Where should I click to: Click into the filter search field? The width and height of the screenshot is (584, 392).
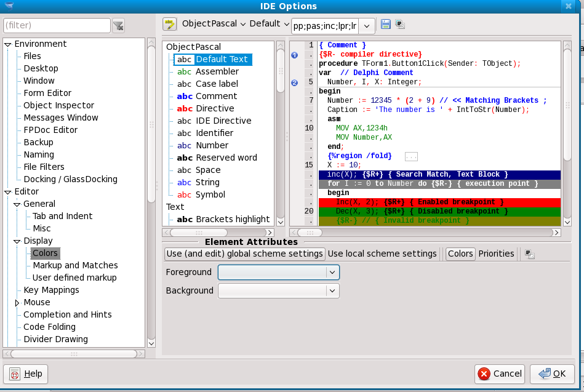click(57, 25)
